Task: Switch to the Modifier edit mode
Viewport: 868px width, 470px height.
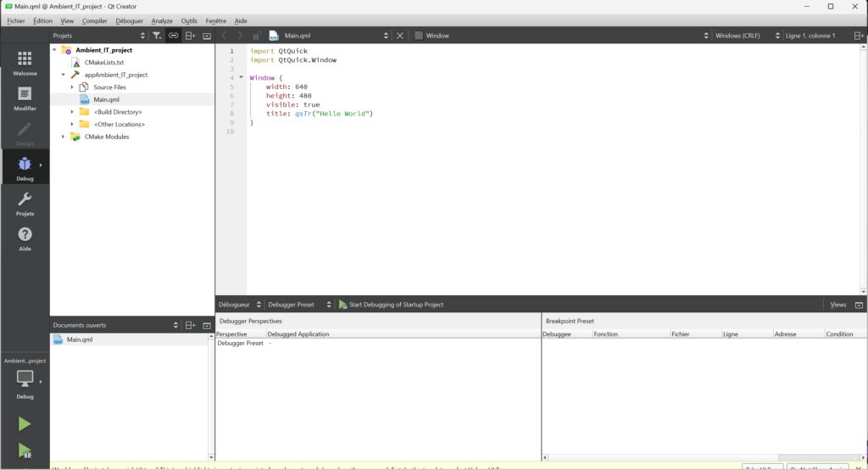Action: click(x=25, y=98)
